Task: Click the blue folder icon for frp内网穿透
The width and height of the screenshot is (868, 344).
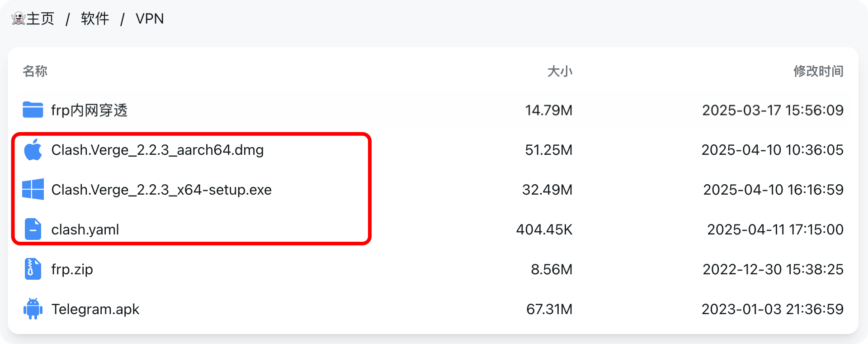Action: pyautogui.click(x=33, y=110)
